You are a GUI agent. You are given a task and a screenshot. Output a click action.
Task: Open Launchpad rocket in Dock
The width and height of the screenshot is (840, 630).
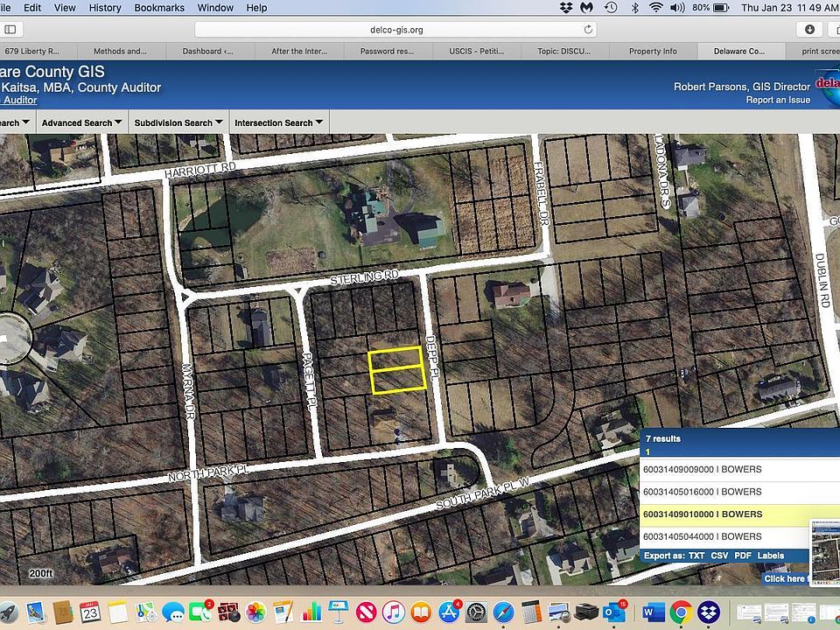click(x=8, y=612)
